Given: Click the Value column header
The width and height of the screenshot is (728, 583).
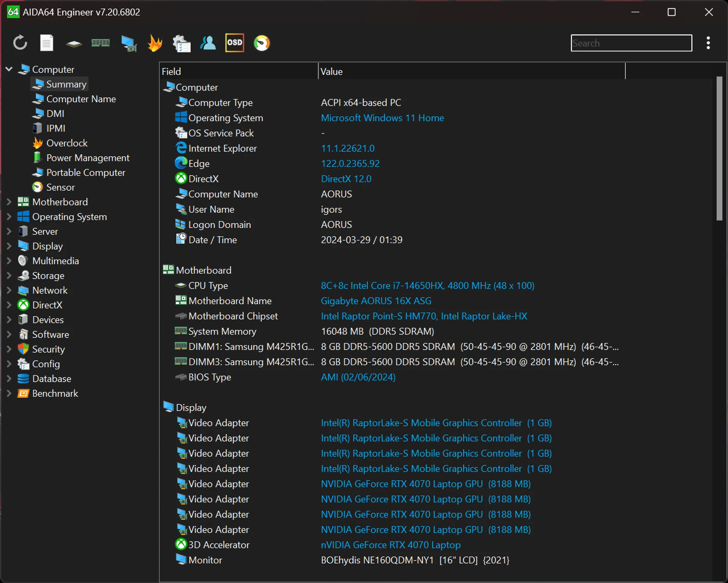Looking at the screenshot, I should click(x=472, y=71).
